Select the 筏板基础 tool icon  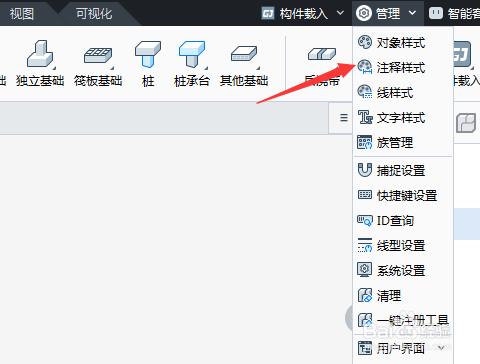98,55
